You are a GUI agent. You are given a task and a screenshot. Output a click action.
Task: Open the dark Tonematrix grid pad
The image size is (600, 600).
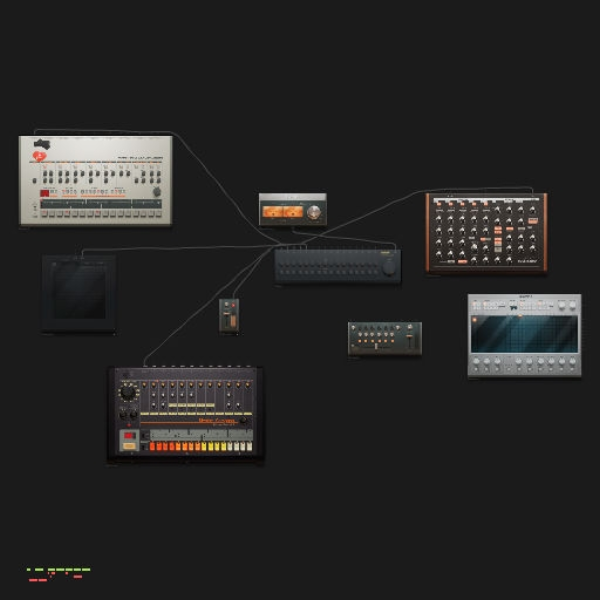pos(79,292)
